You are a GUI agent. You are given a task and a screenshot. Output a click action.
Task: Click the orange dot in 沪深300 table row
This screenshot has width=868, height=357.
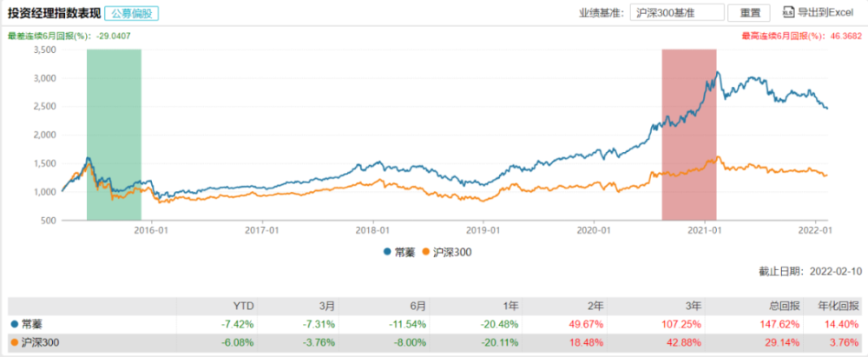(x=13, y=342)
